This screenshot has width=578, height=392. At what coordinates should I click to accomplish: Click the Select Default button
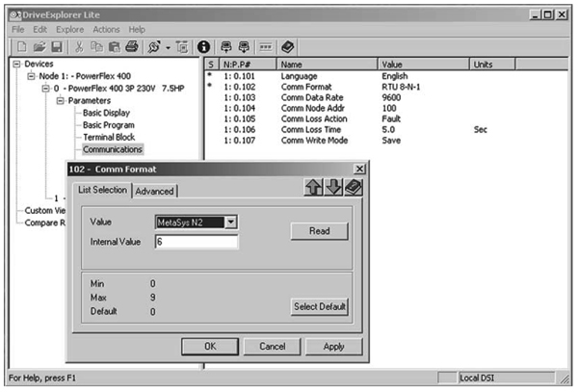coord(320,306)
